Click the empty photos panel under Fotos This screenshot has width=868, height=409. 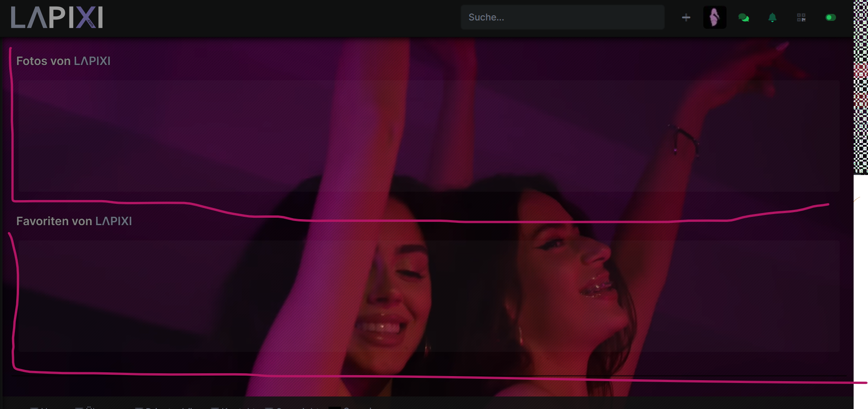[429, 136]
